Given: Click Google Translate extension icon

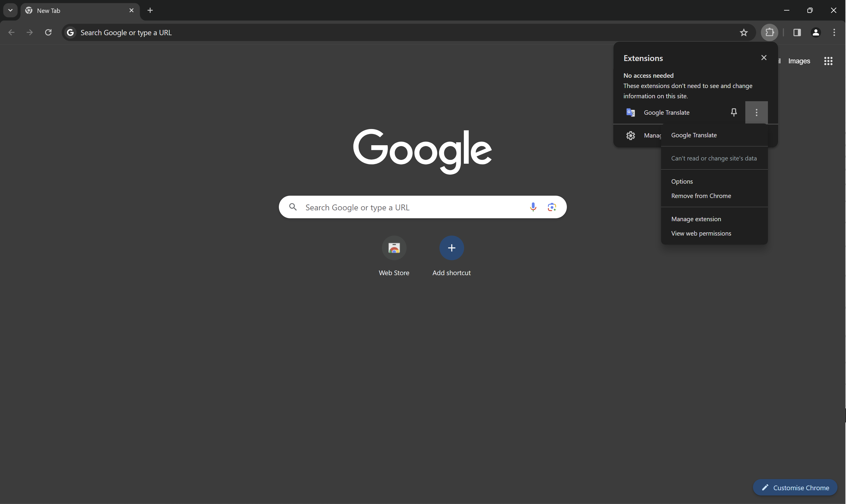Looking at the screenshot, I should [631, 112].
